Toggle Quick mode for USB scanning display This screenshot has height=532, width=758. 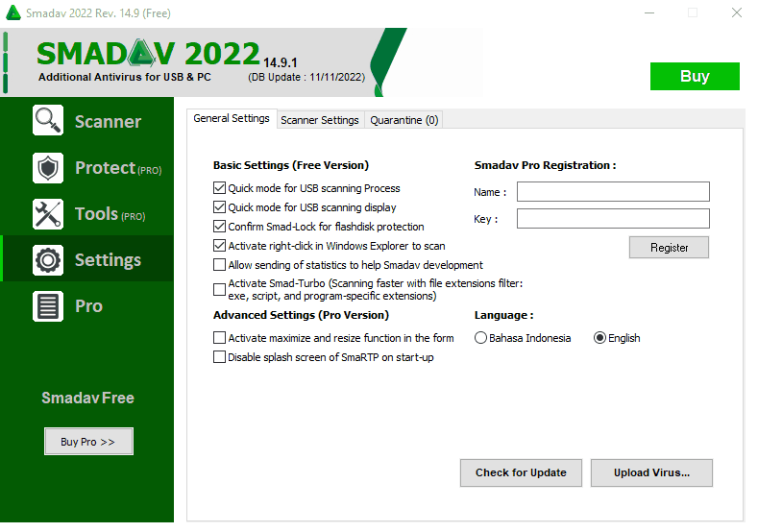[219, 207]
